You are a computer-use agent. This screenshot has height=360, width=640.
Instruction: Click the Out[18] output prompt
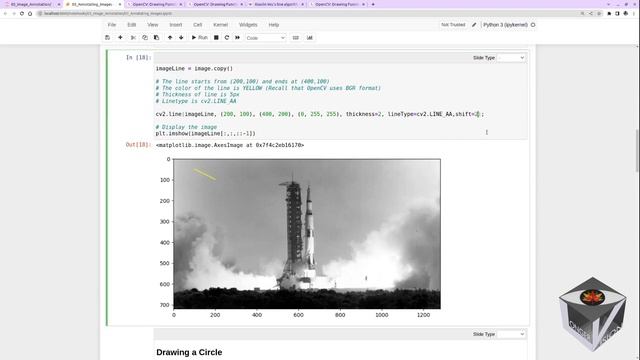pyautogui.click(x=138, y=144)
